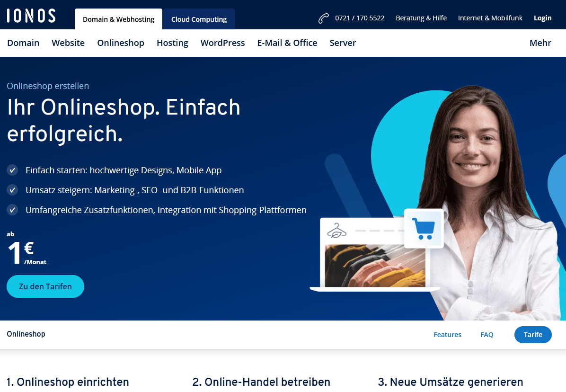566x392 pixels.
Task: Click checkmark icon beside Einfach starten
Action: 12,170
